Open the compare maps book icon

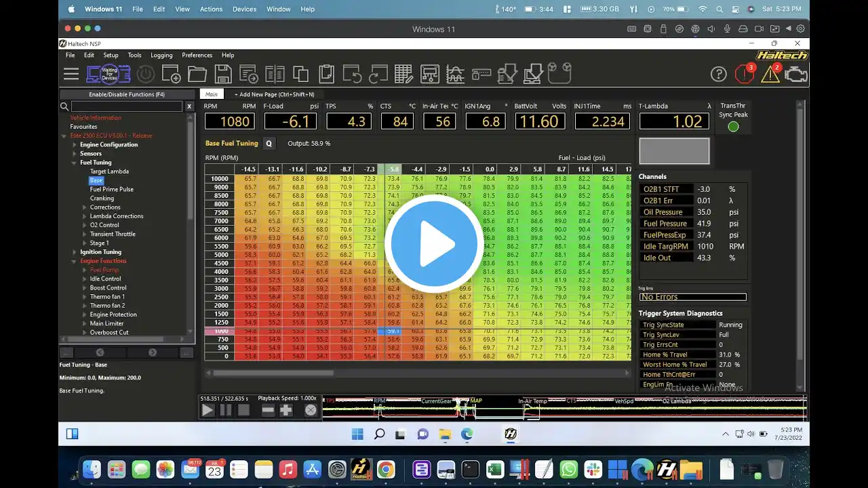click(275, 74)
